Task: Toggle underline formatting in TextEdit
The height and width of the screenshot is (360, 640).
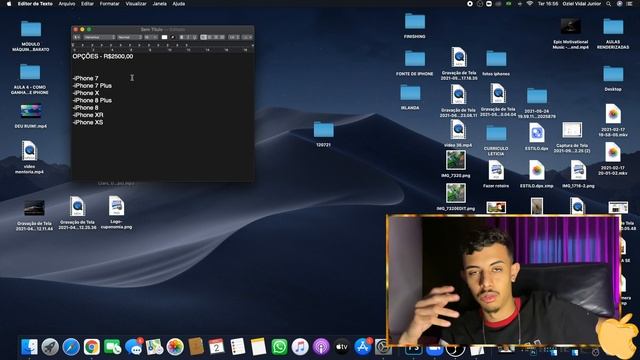Action: (x=194, y=37)
